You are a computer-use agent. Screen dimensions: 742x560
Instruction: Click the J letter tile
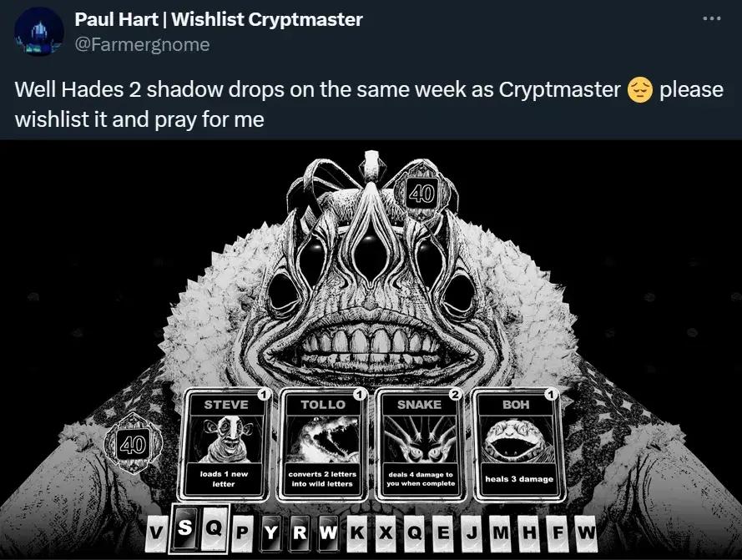pos(472,533)
